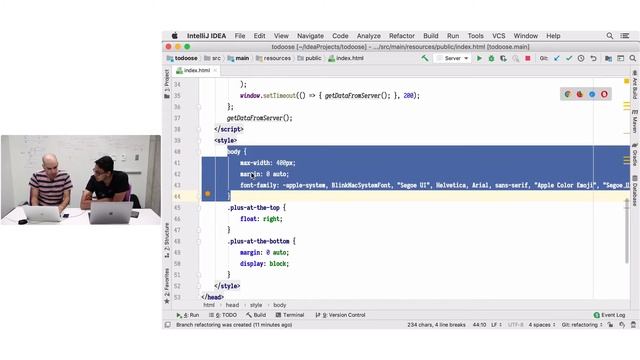640x360 pixels.
Task: Open the Refactor menu
Action: coord(402,36)
